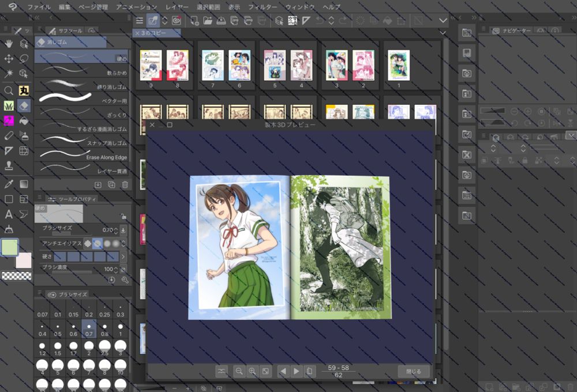Select the Move Layer tool
This screenshot has width=577, height=392.
point(9,58)
